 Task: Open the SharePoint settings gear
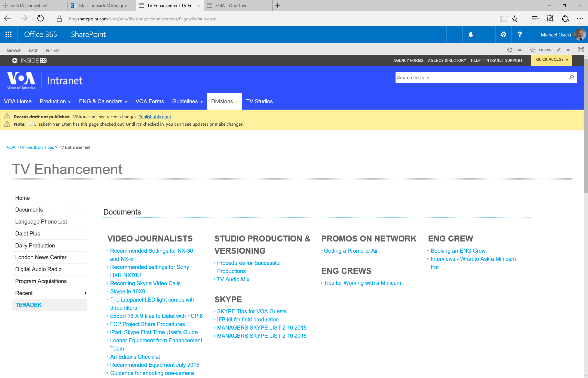503,35
